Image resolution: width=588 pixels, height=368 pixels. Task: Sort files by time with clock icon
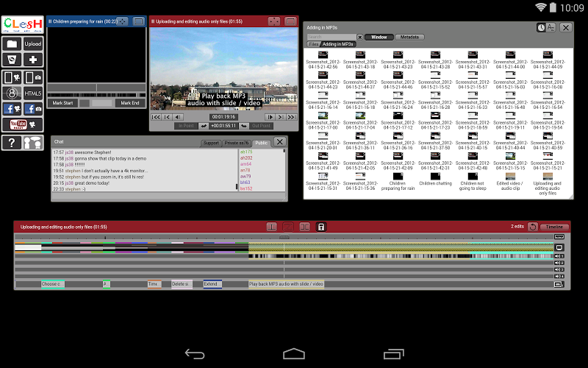(541, 27)
